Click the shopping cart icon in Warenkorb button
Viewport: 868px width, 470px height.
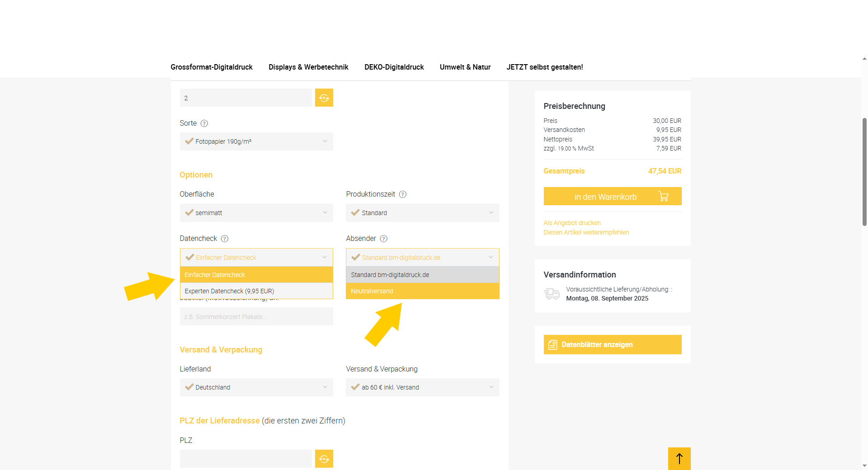[663, 197]
